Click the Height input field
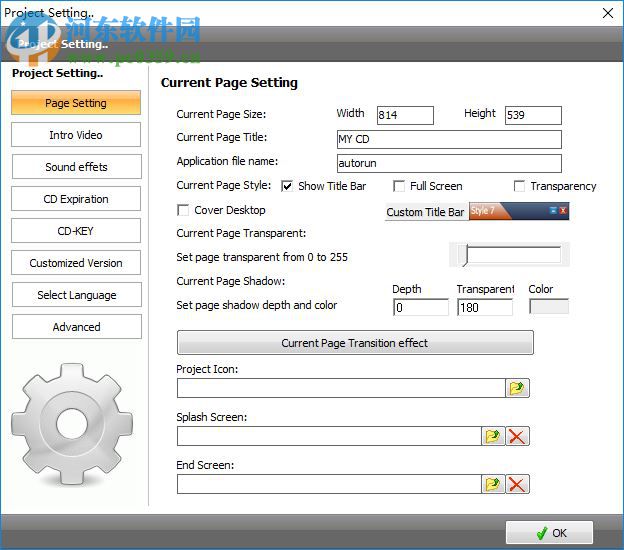The height and width of the screenshot is (550, 624). pyautogui.click(x=533, y=115)
